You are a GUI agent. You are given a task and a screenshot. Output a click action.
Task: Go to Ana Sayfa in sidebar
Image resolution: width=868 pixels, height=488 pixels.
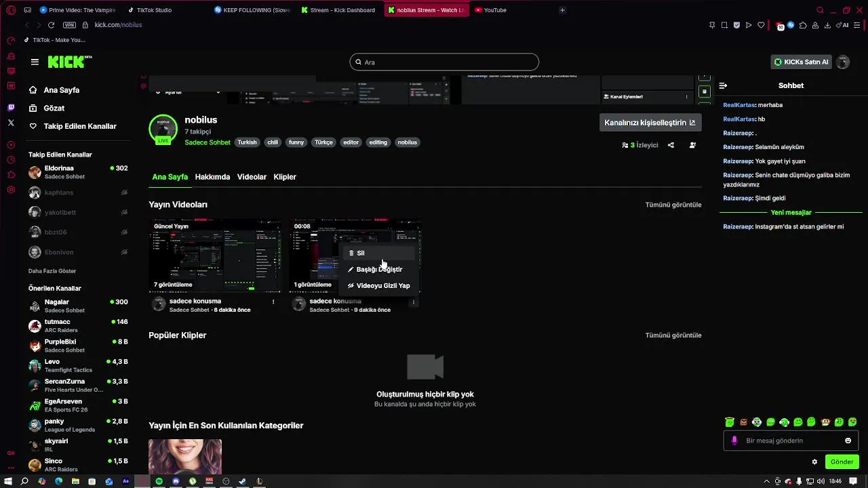54,90
